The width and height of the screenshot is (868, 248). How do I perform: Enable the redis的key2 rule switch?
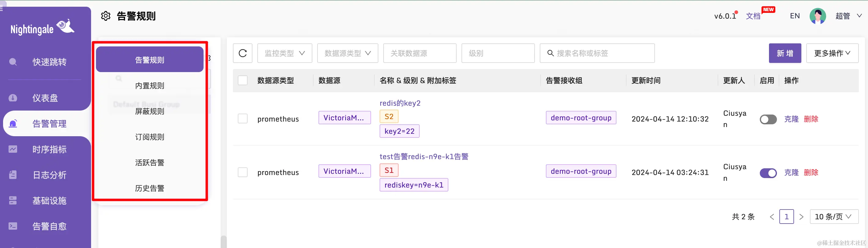[768, 119]
